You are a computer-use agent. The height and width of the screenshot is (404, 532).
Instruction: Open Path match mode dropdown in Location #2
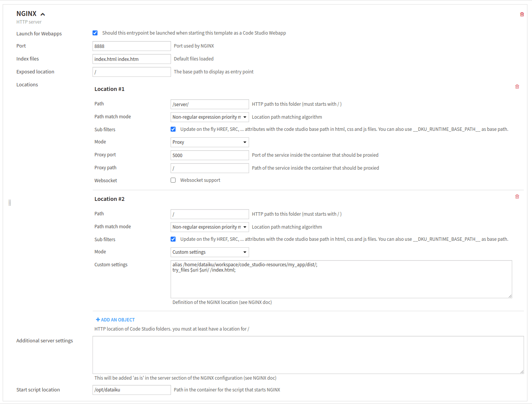209,227
